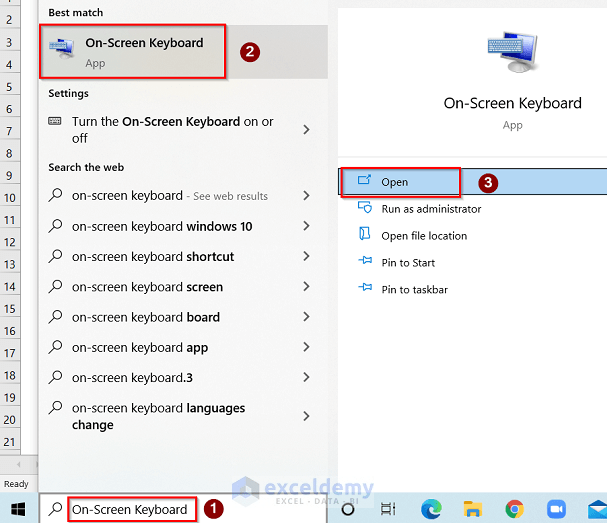This screenshot has width=607, height=523.
Task: Expand chevron for 'on-screen keyboard shortcut'
Action: coord(306,256)
